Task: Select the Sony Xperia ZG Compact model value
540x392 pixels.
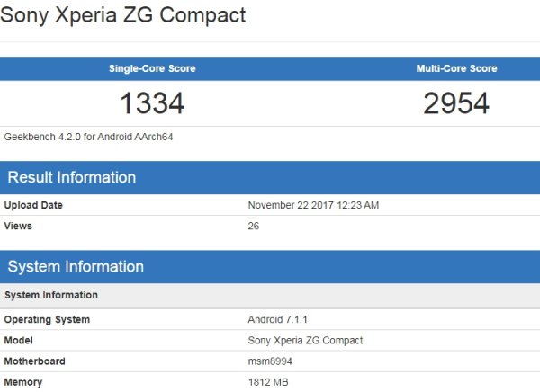Action: coord(305,341)
